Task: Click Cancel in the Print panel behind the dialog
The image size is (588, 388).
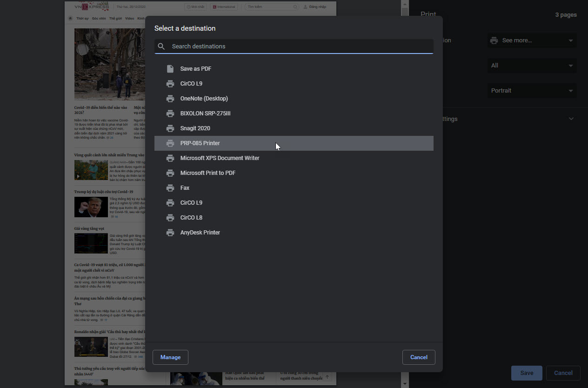Action: coord(563,373)
